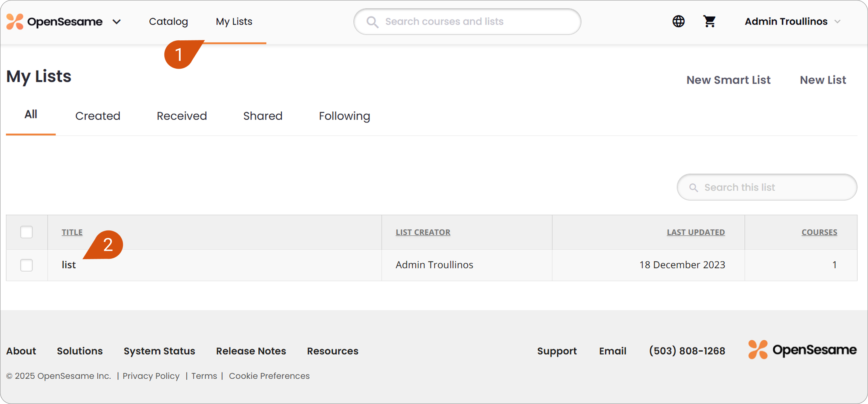Click the New Smart List button
This screenshot has width=868, height=404.
coord(728,80)
